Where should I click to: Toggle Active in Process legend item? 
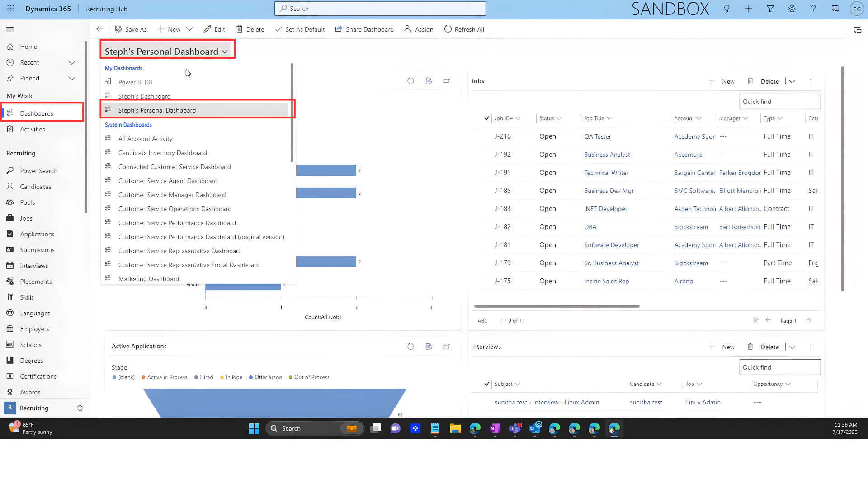click(x=164, y=377)
